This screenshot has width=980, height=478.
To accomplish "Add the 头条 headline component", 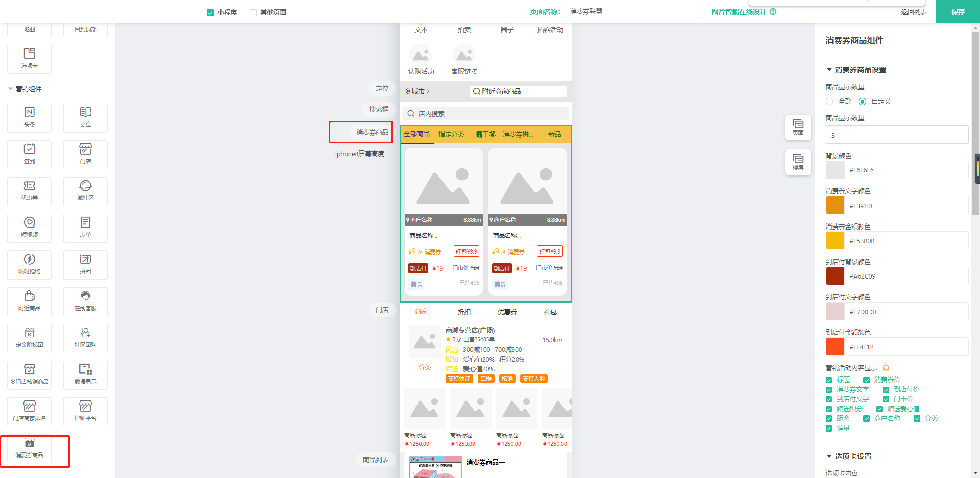I will click(x=30, y=118).
